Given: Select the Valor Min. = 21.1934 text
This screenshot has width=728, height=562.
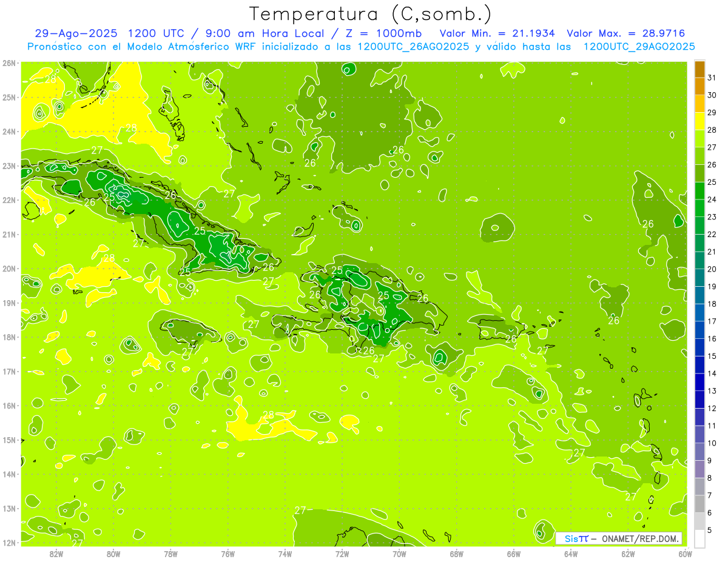Looking at the screenshot, I should tap(497, 33).
